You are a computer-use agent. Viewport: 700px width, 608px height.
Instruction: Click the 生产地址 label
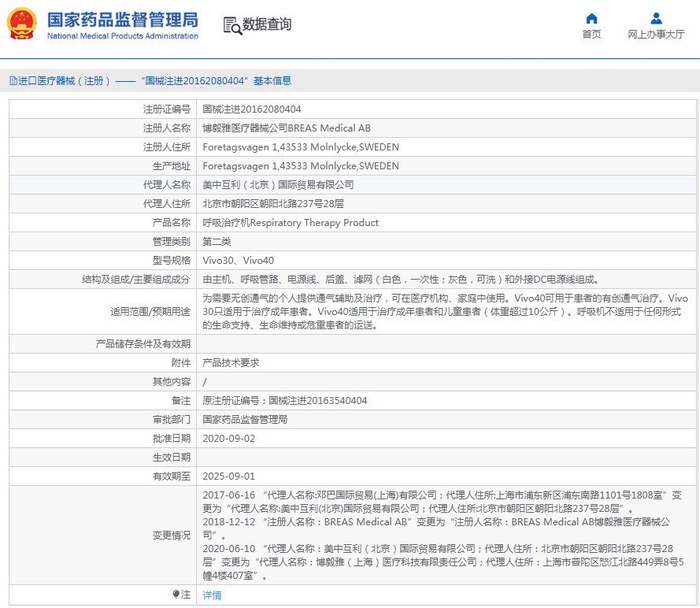click(x=172, y=166)
